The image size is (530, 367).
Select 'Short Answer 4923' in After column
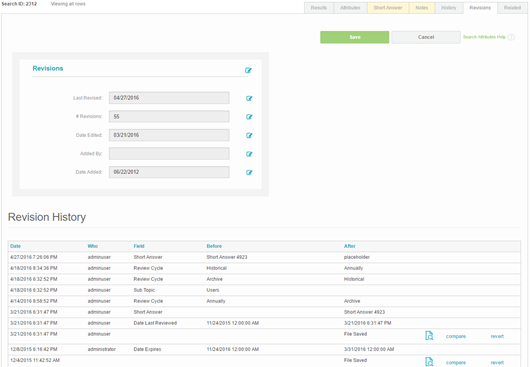364,312
